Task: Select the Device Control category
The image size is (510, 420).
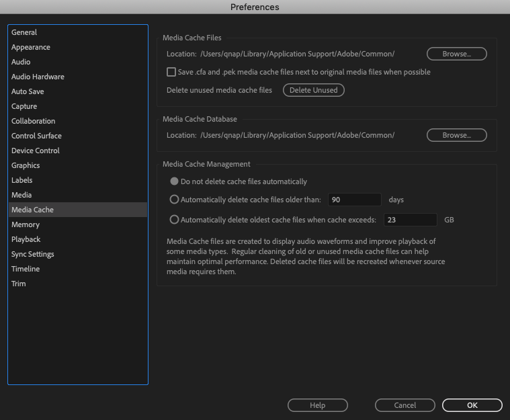Action: click(x=78, y=151)
